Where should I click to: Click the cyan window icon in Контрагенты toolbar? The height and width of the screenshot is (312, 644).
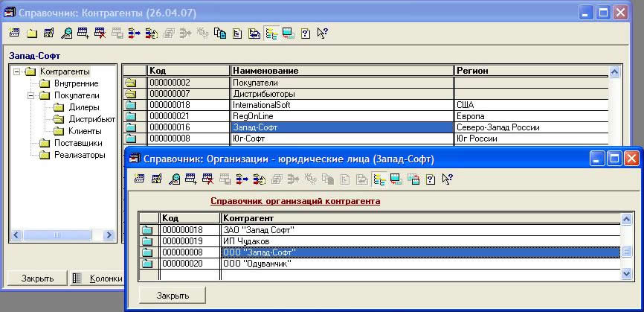[x=288, y=34]
